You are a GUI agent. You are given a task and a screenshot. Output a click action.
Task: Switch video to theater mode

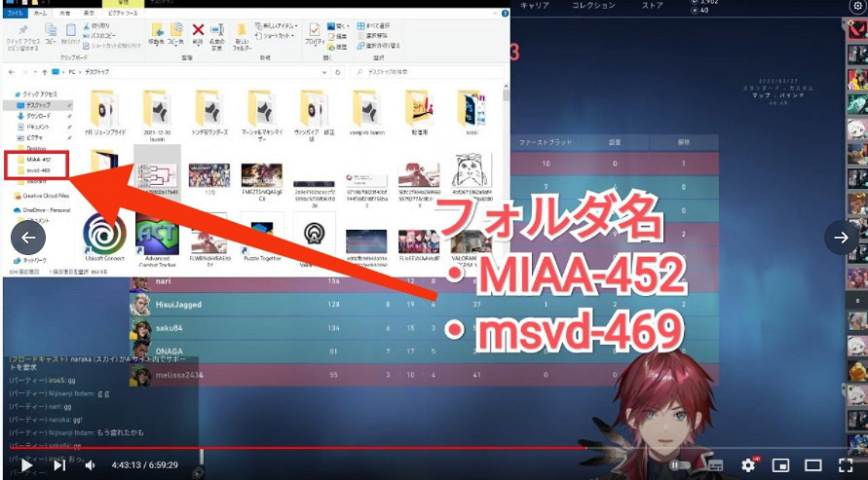(x=812, y=465)
